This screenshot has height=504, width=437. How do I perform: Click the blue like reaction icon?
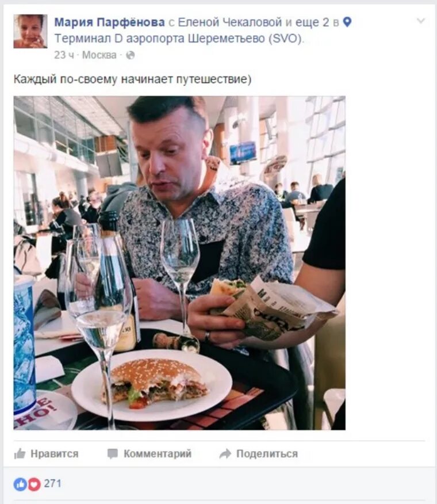20,484
